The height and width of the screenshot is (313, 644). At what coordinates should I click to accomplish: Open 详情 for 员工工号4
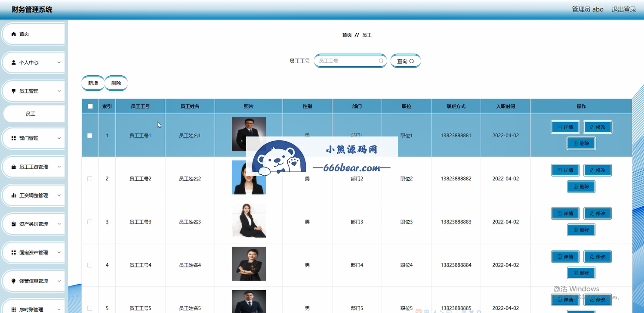[565, 257]
